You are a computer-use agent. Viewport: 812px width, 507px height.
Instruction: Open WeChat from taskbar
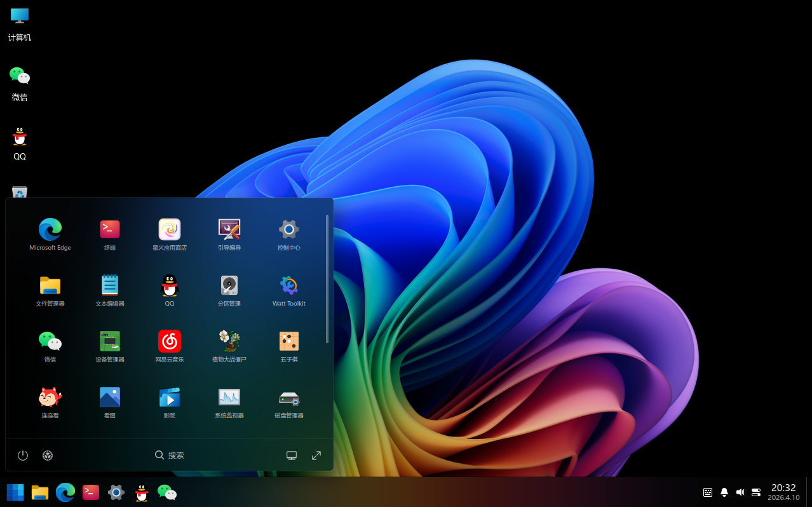(167, 492)
